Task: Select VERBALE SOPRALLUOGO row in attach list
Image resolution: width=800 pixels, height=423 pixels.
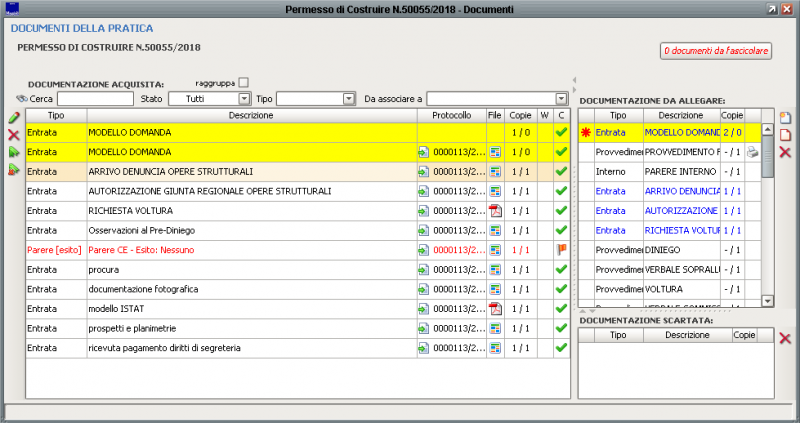Action: pos(669,269)
